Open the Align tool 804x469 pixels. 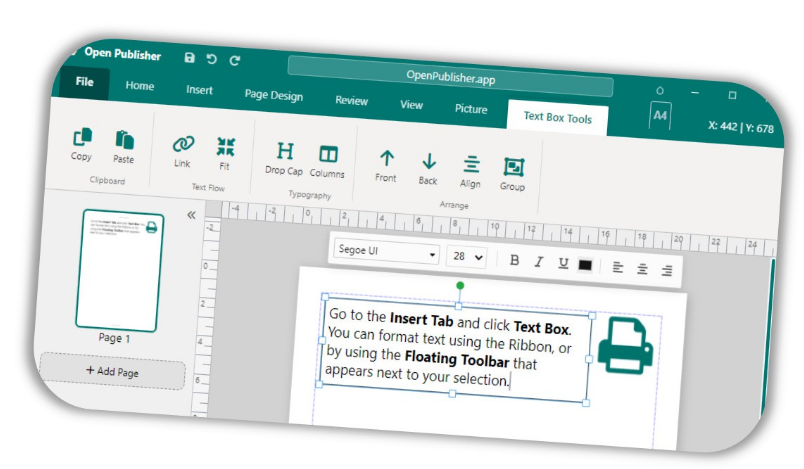(471, 172)
